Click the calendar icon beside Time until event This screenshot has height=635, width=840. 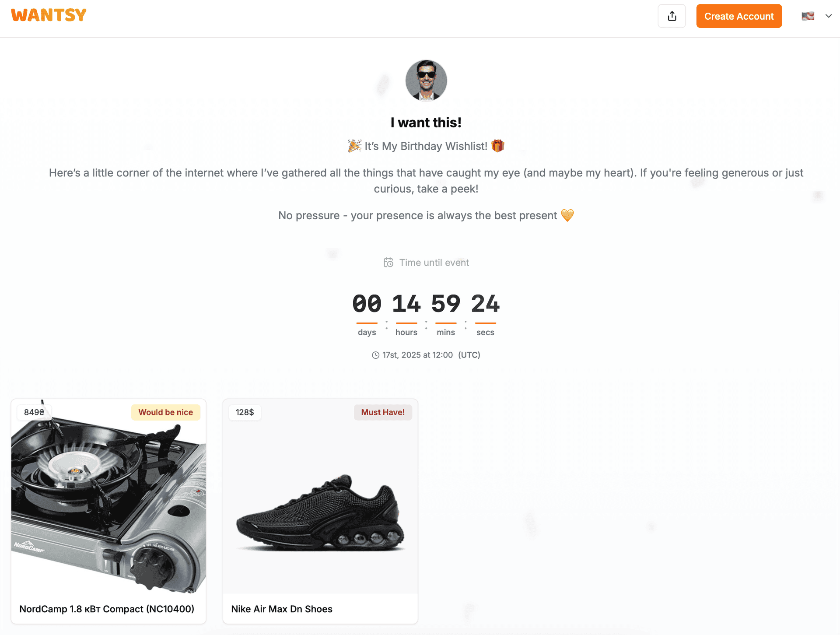[388, 263]
